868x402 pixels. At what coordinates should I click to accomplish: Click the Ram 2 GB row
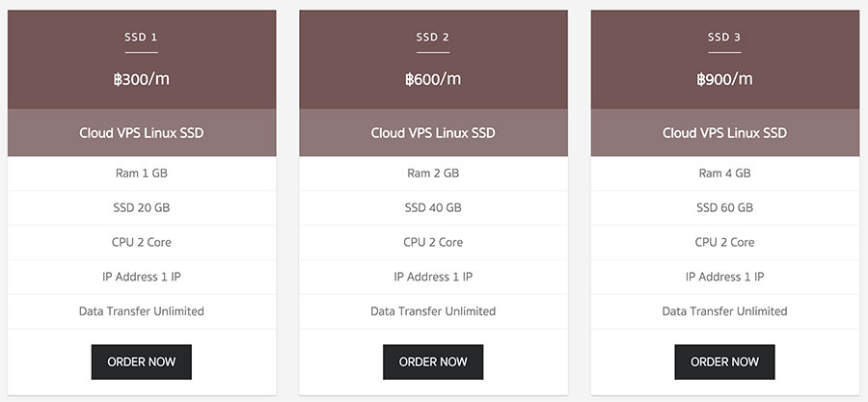(x=433, y=174)
